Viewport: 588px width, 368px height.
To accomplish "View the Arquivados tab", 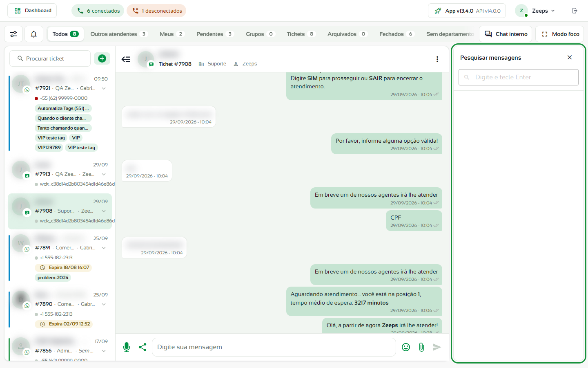I will (x=347, y=34).
